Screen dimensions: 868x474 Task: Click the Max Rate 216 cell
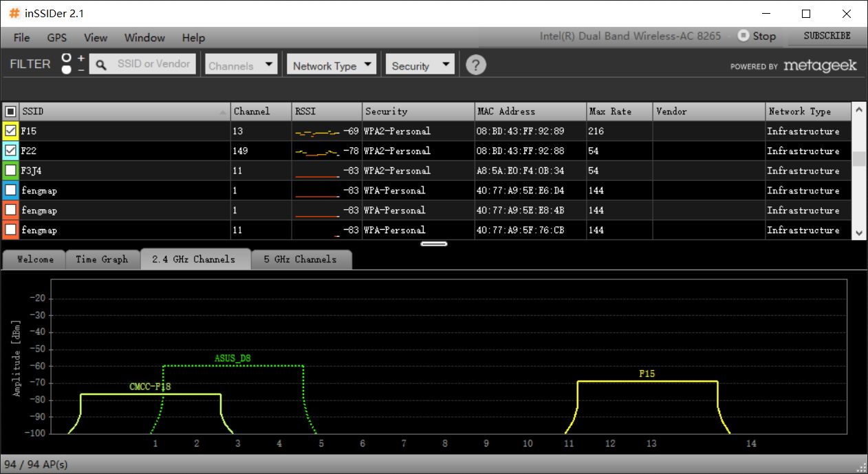[x=620, y=131]
